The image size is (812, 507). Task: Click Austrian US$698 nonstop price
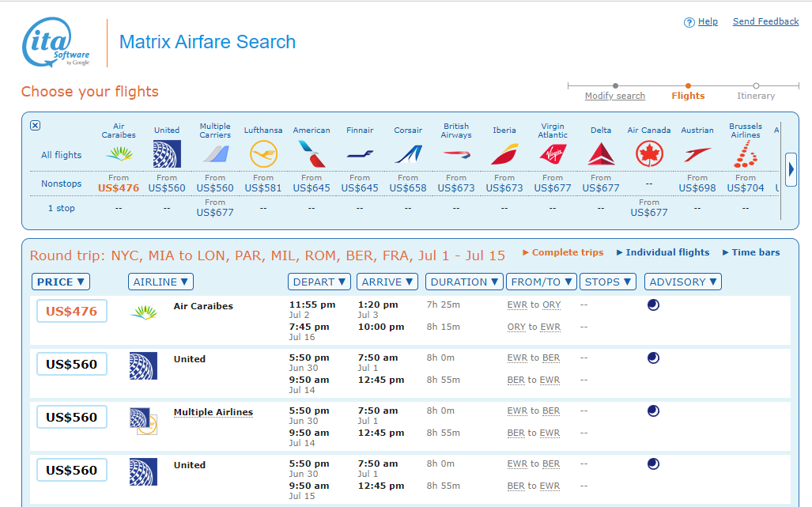point(697,188)
